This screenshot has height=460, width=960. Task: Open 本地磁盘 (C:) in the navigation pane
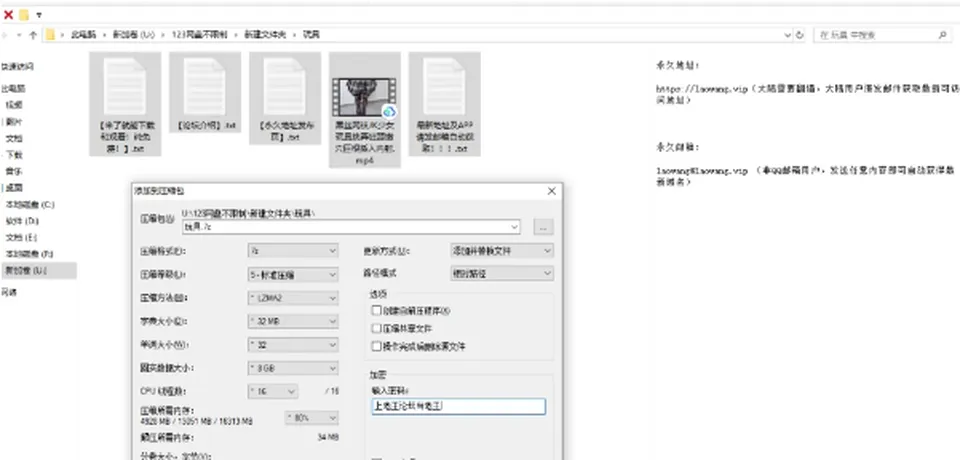pyautogui.click(x=29, y=205)
